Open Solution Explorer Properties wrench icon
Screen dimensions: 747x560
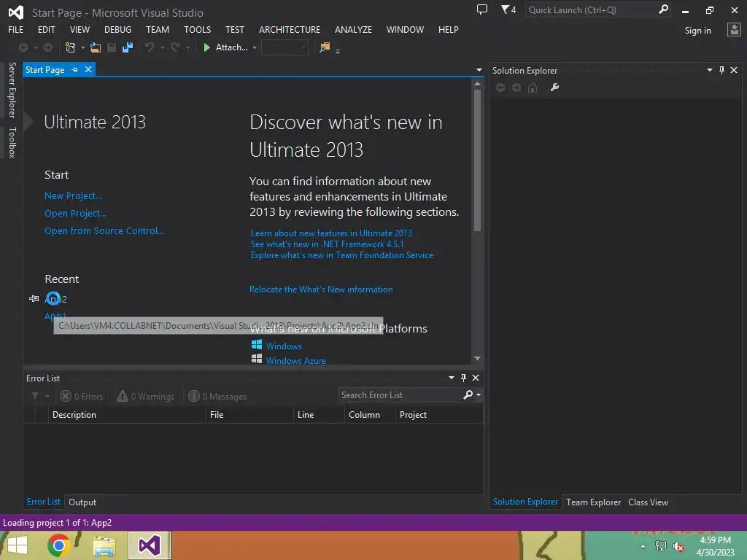[x=554, y=87]
